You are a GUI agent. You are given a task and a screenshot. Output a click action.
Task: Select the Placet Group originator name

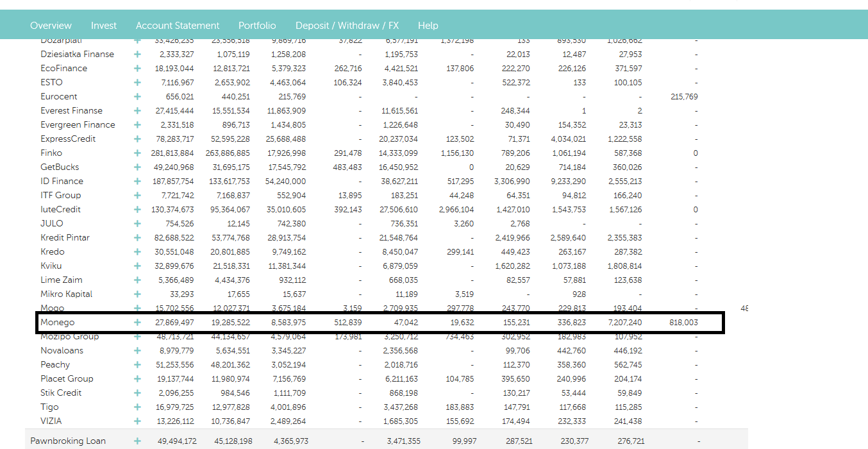(x=67, y=379)
